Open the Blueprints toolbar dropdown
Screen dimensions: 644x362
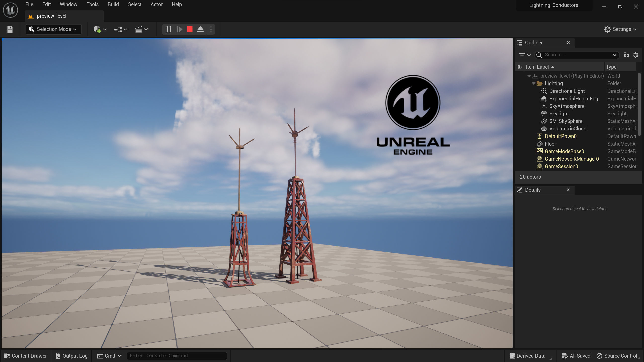pyautogui.click(x=120, y=29)
